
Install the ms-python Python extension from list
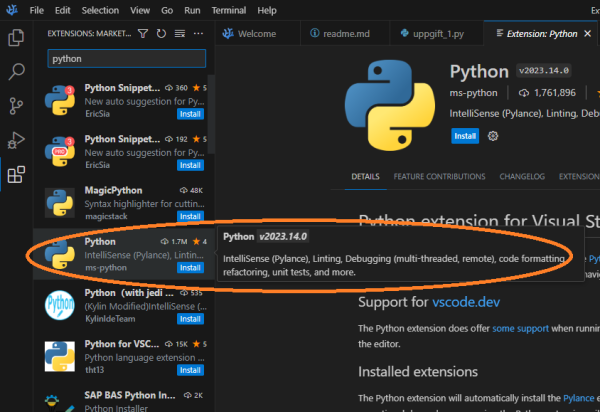pos(192,268)
